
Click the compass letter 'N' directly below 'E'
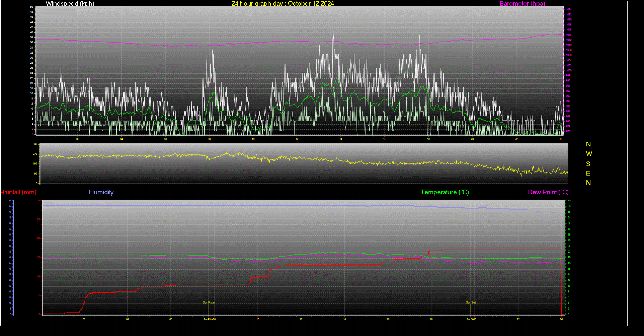(x=588, y=183)
